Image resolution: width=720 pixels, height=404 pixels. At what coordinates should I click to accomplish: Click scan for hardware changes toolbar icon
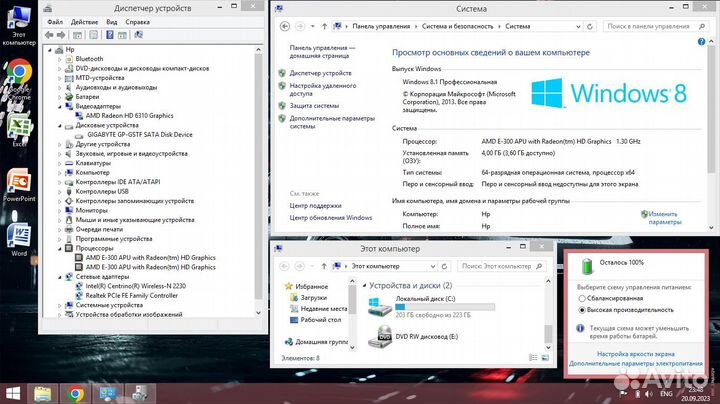pyautogui.click(x=138, y=35)
